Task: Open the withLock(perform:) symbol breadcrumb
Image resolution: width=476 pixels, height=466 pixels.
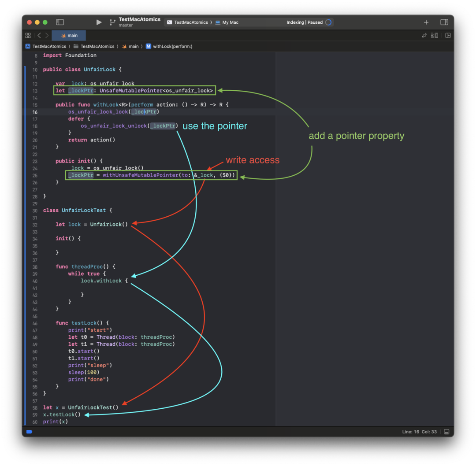Action: pos(169,46)
